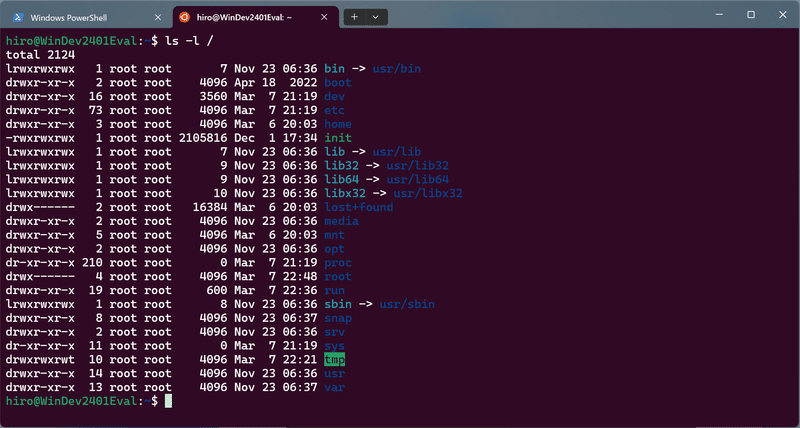Click the 'ls -l /' command text
This screenshot has width=800, height=428.
tap(188, 41)
